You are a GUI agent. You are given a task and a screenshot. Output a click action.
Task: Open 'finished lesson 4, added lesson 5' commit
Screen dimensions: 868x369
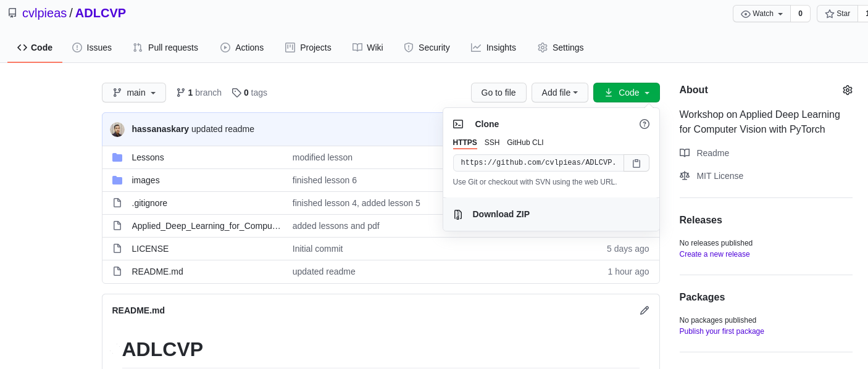356,203
